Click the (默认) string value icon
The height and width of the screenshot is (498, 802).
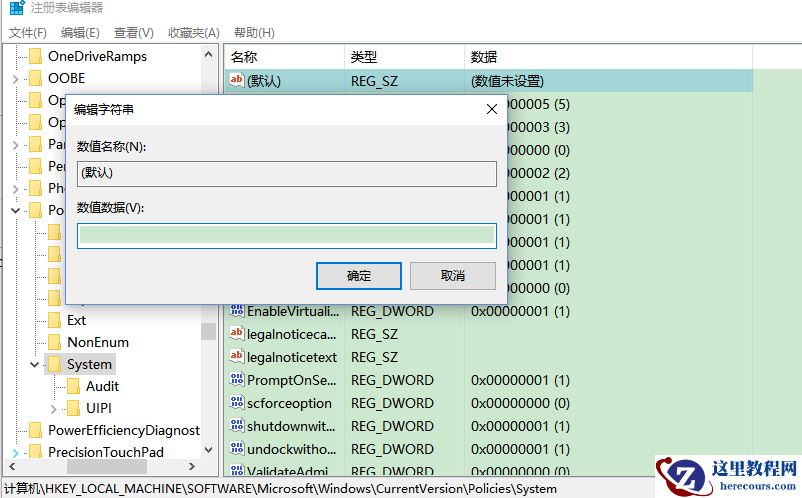pyautogui.click(x=236, y=80)
